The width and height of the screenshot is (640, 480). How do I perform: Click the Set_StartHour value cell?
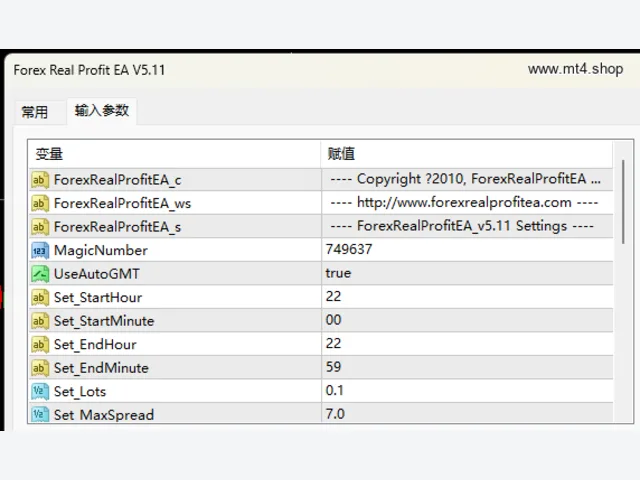click(x=467, y=297)
